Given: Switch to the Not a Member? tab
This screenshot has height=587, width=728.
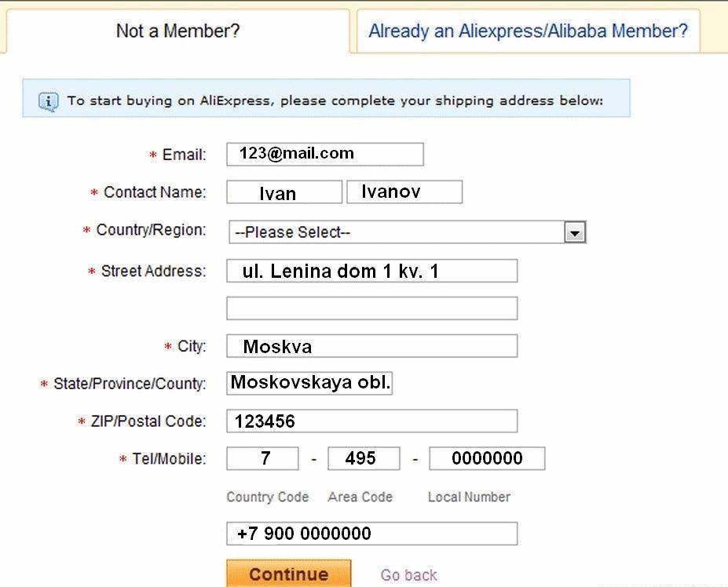Looking at the screenshot, I should pyautogui.click(x=177, y=31).
